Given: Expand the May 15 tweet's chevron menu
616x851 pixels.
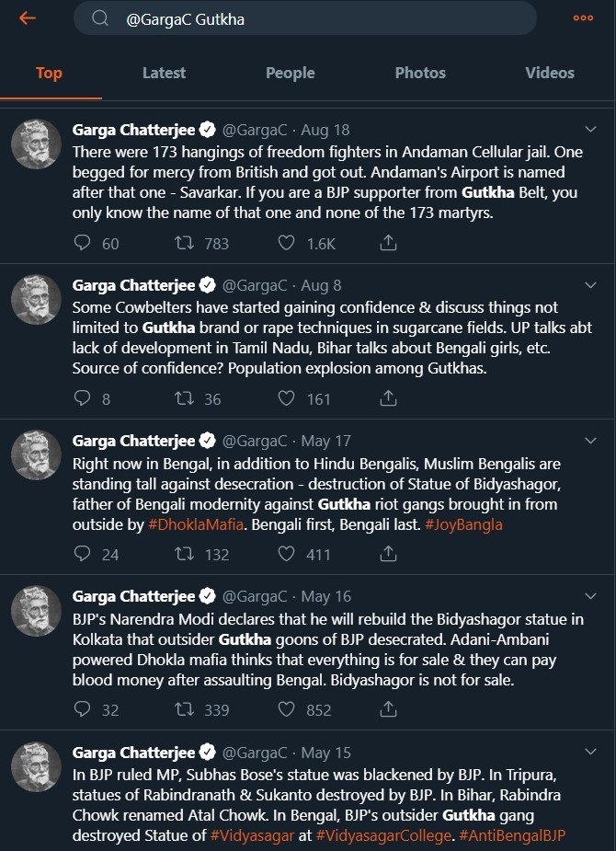Looking at the screenshot, I should (591, 751).
